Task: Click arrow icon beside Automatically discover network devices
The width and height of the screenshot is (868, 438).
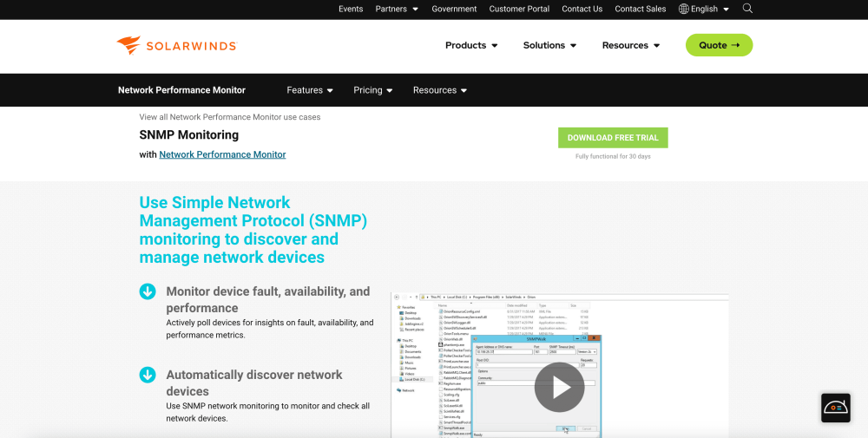Action: click(148, 375)
